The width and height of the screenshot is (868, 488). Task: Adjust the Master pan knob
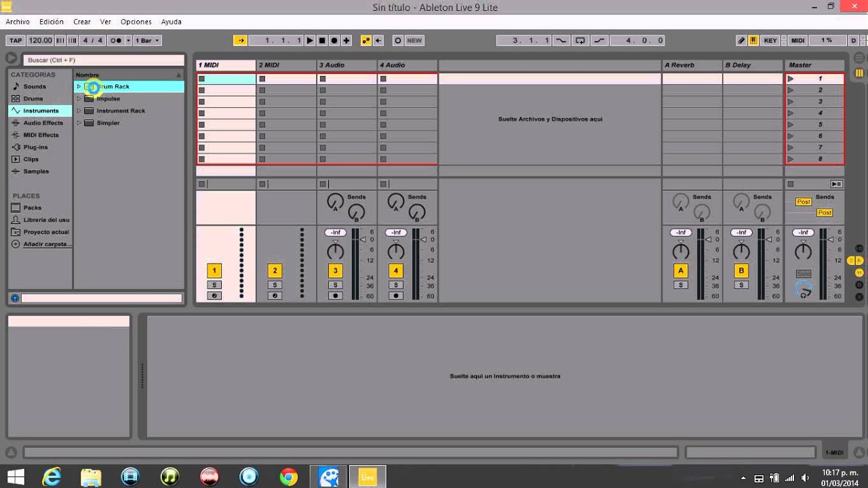click(803, 251)
